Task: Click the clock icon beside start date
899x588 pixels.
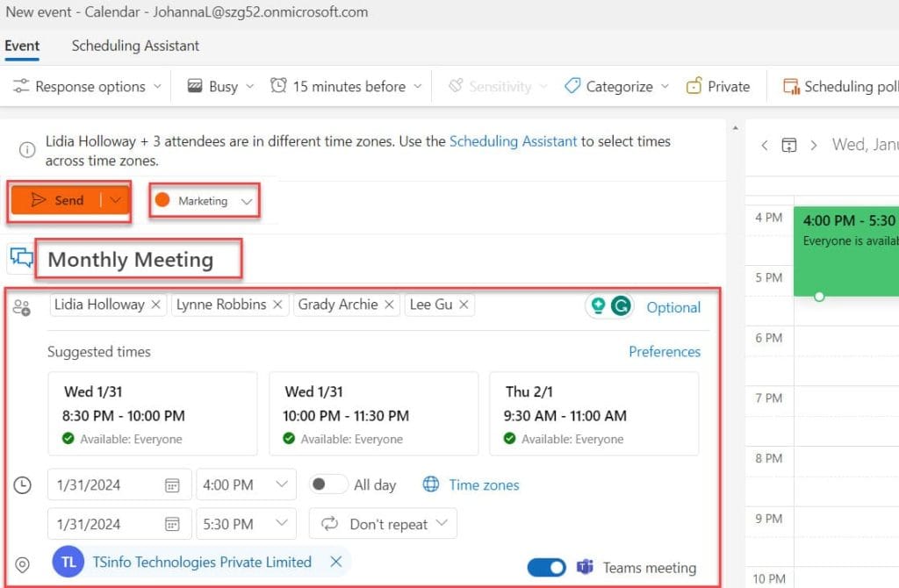Action: [x=22, y=485]
